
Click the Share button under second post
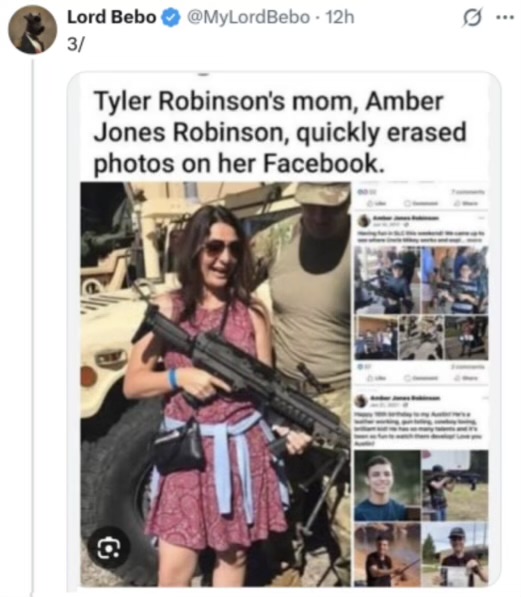[x=468, y=378]
